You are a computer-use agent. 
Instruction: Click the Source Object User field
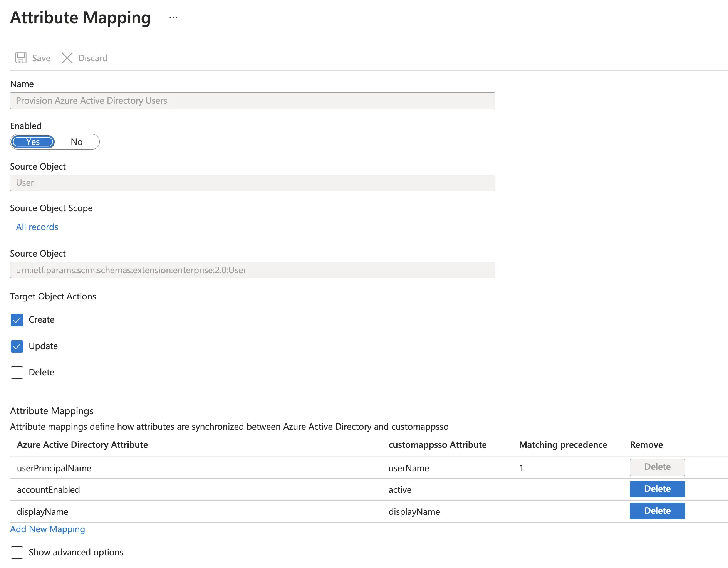pos(253,183)
